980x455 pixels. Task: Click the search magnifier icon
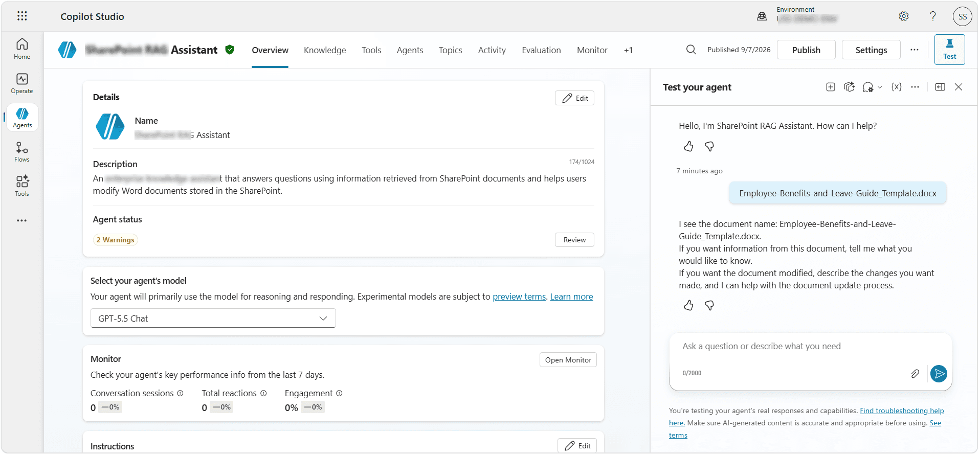click(x=691, y=50)
